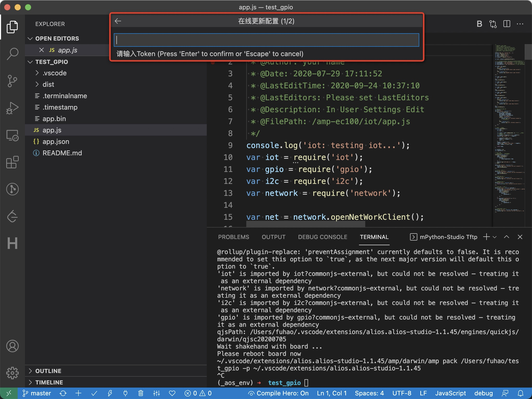Screen dimensions: 532x399
Task: Collapse the TEST_GPIO folder section
Action: tap(30, 62)
